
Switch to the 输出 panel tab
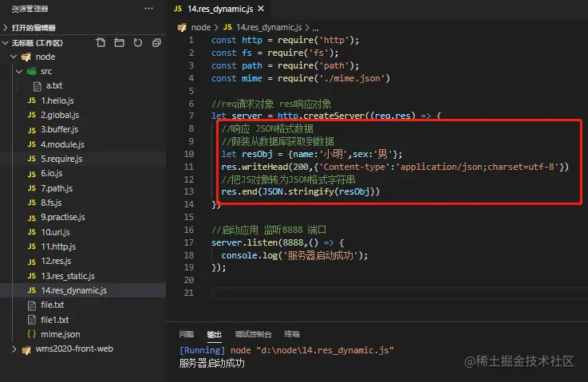214,334
